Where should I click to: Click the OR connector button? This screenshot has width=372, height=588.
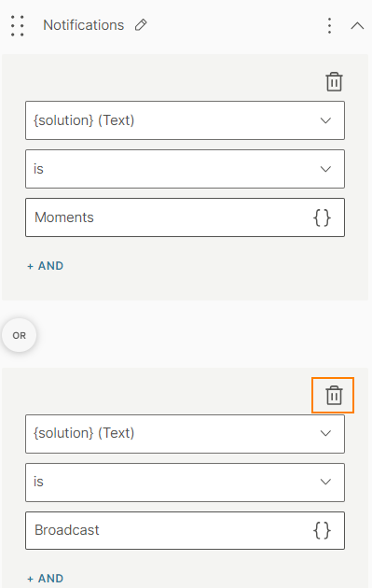[19, 335]
